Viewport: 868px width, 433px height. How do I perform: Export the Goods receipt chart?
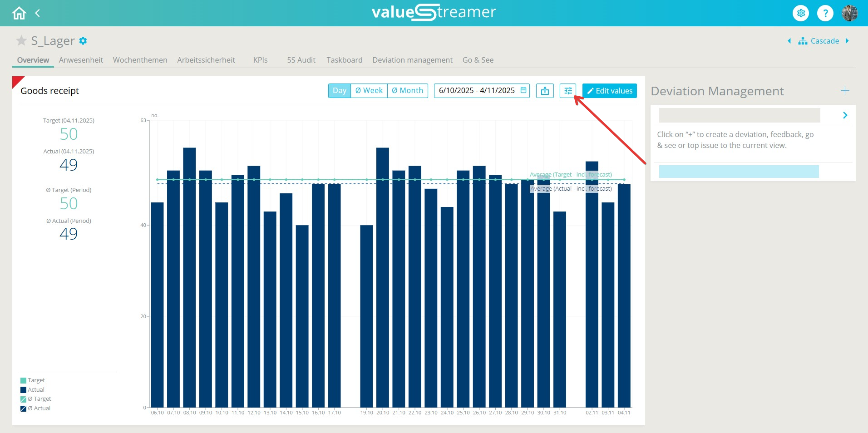[545, 91]
